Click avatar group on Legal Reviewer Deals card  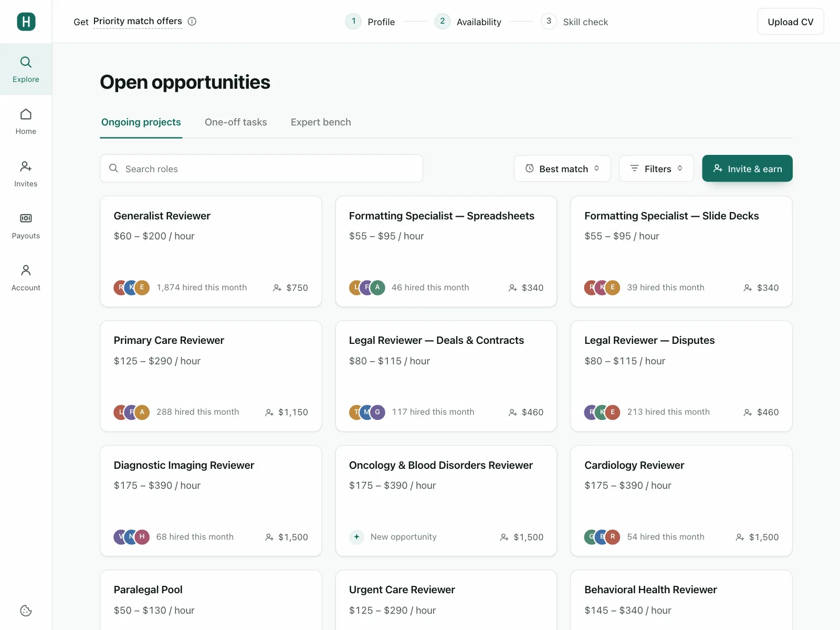[x=367, y=412]
